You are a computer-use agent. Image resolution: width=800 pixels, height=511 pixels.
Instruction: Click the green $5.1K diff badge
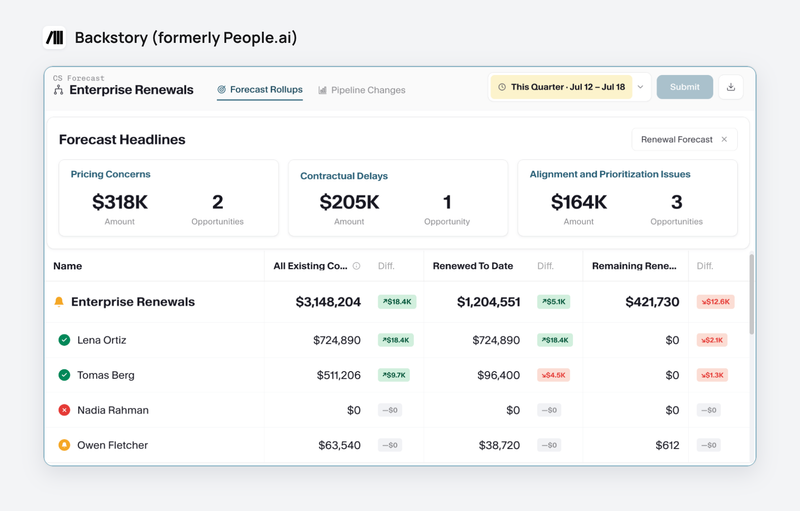[554, 302]
